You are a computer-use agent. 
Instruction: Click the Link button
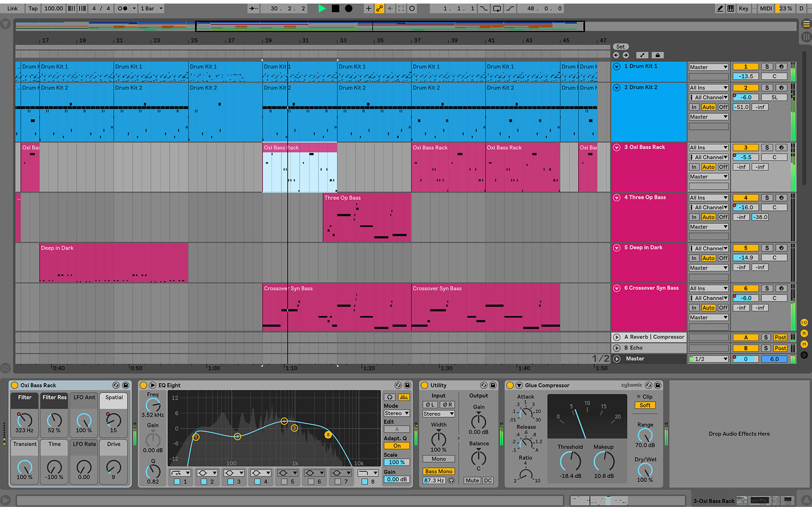click(x=13, y=9)
